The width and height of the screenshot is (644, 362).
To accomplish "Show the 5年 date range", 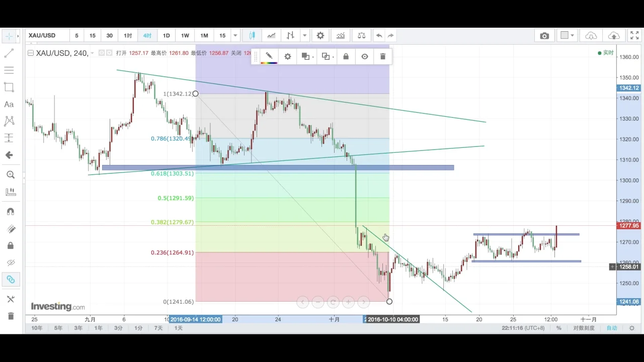I will pyautogui.click(x=58, y=328).
